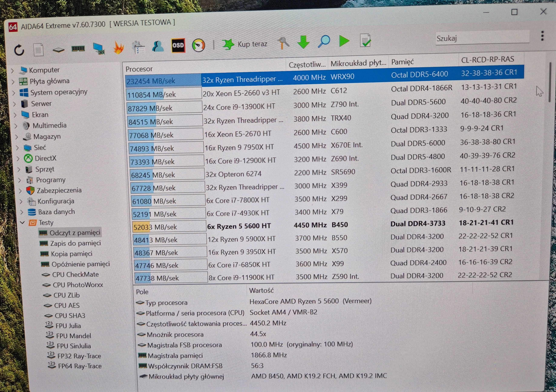
Task: Sort by Częstotliw... column header
Action: tap(307, 65)
